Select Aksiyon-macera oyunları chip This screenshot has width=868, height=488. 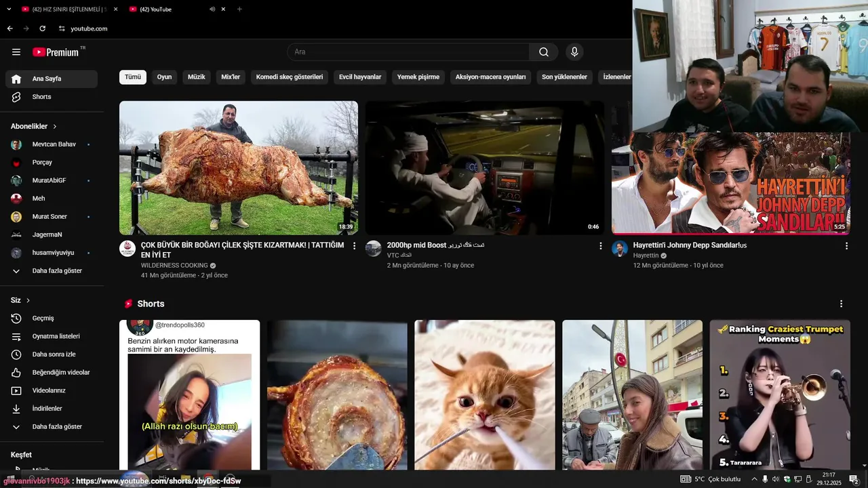[x=491, y=77]
